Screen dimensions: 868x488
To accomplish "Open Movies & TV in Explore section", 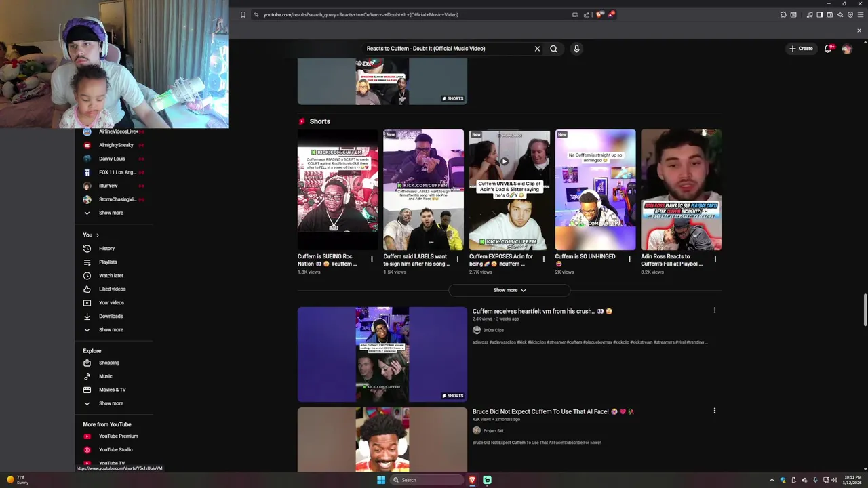I will pyautogui.click(x=112, y=390).
